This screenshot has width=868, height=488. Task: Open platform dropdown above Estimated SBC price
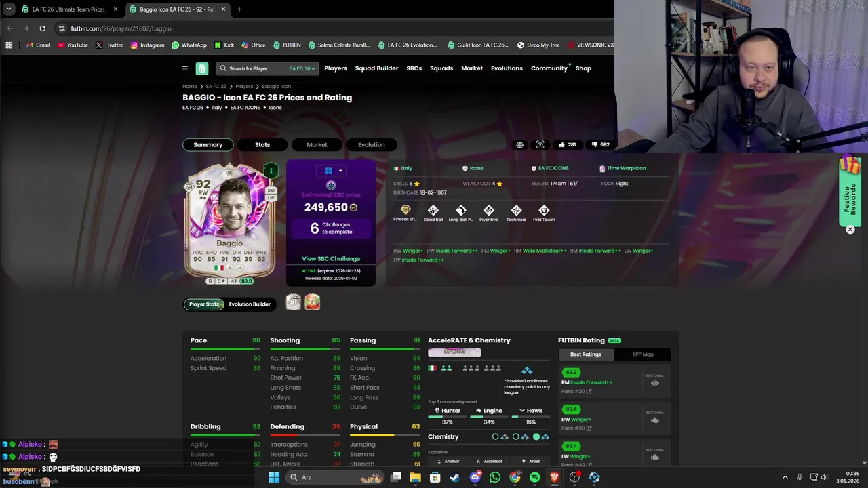pos(331,171)
